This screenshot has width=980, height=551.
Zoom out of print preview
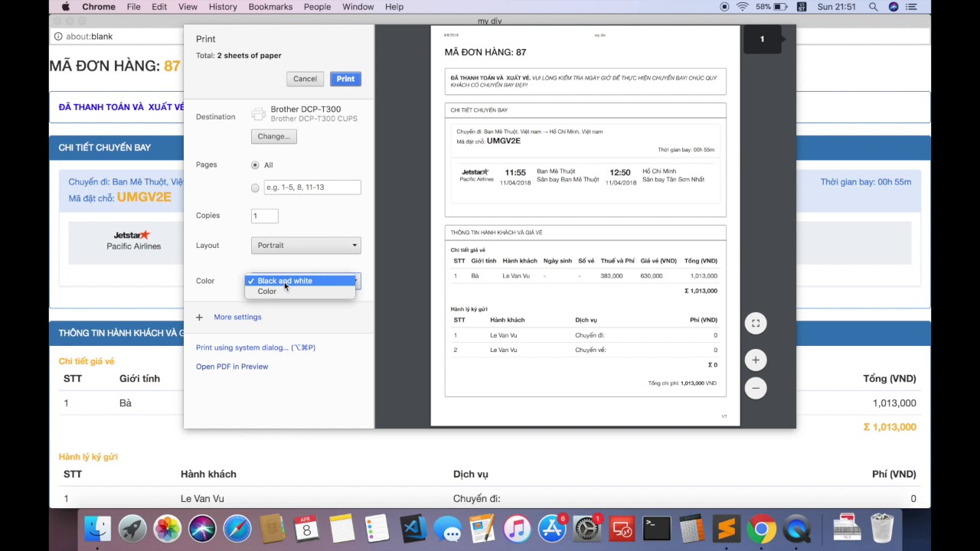click(756, 388)
